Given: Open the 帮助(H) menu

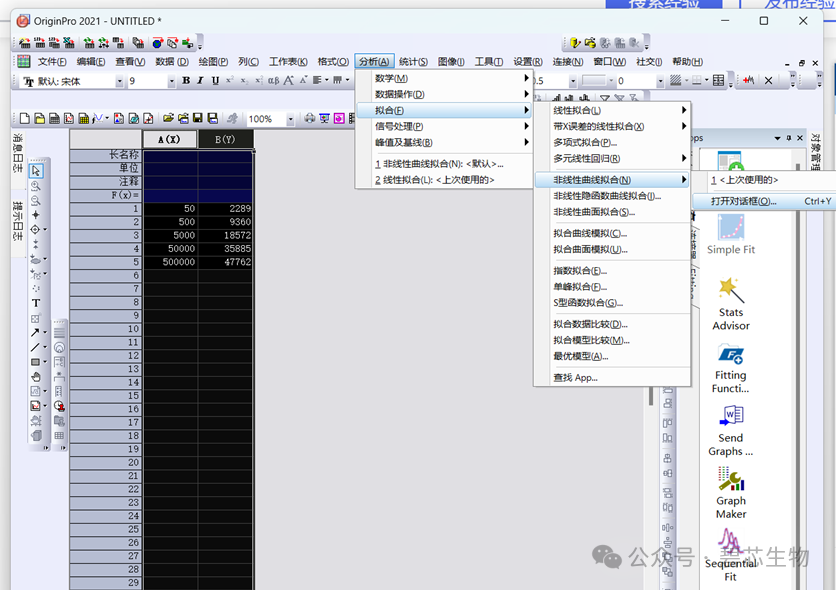Looking at the screenshot, I should pos(687,62).
